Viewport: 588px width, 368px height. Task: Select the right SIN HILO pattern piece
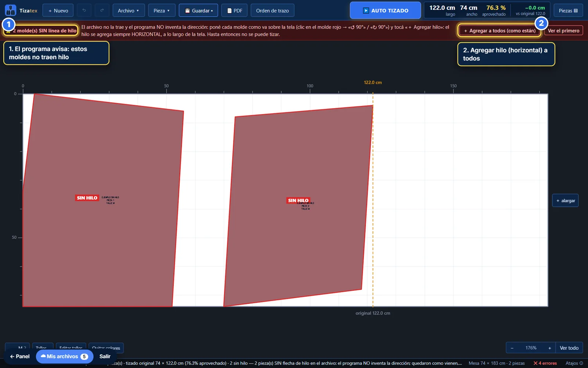point(298,206)
